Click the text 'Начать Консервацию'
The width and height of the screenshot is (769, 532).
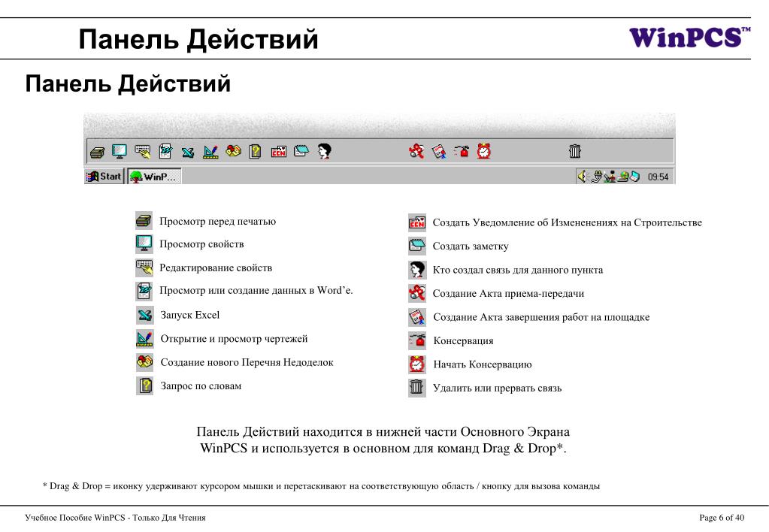click(483, 364)
